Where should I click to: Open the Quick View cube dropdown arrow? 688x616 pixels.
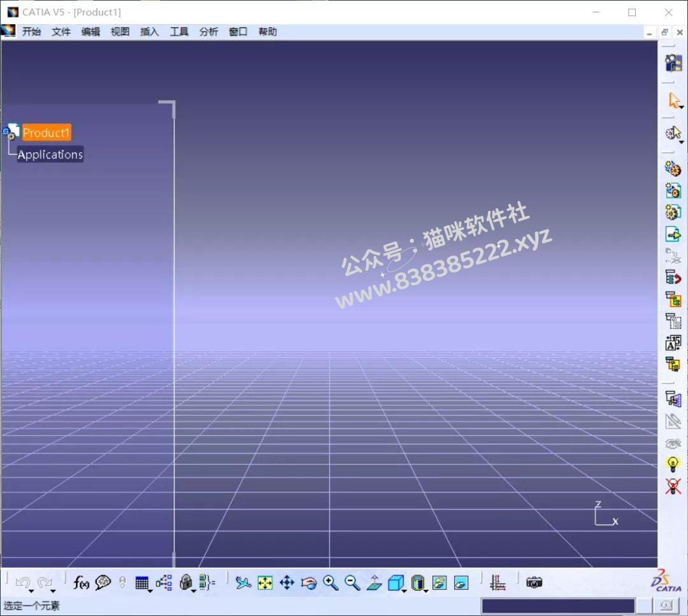[x=404, y=591]
